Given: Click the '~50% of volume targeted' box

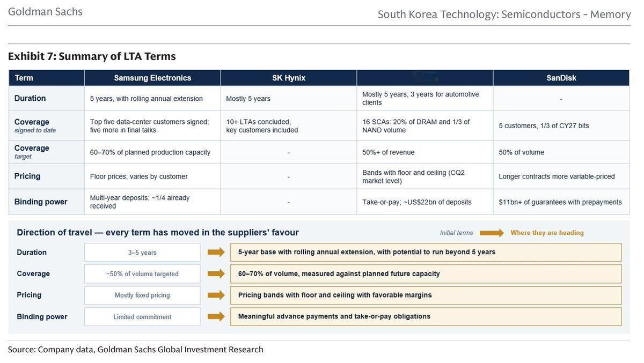Looking at the screenshot, I should [x=143, y=273].
